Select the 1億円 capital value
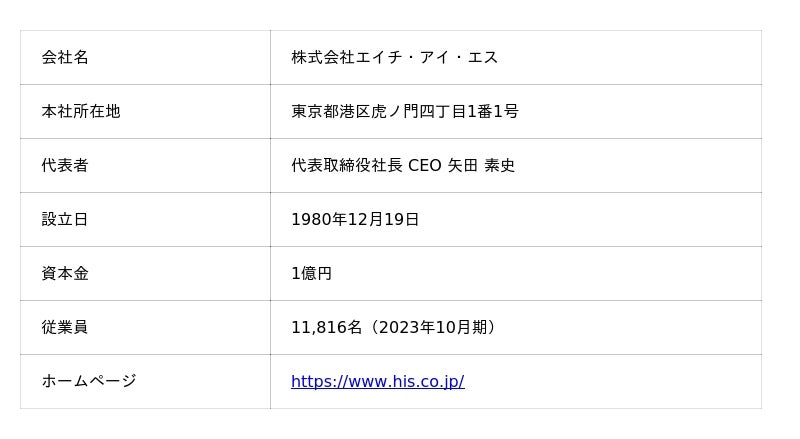 point(312,274)
